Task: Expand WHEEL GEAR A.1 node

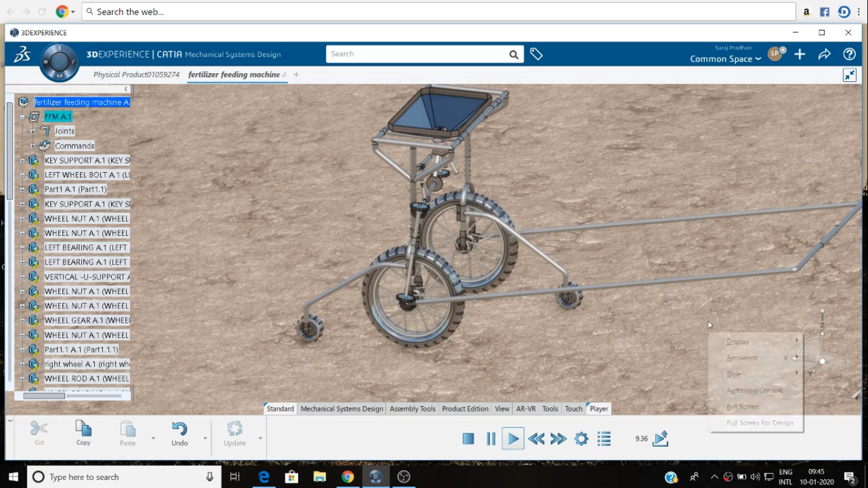Action: tap(22, 321)
